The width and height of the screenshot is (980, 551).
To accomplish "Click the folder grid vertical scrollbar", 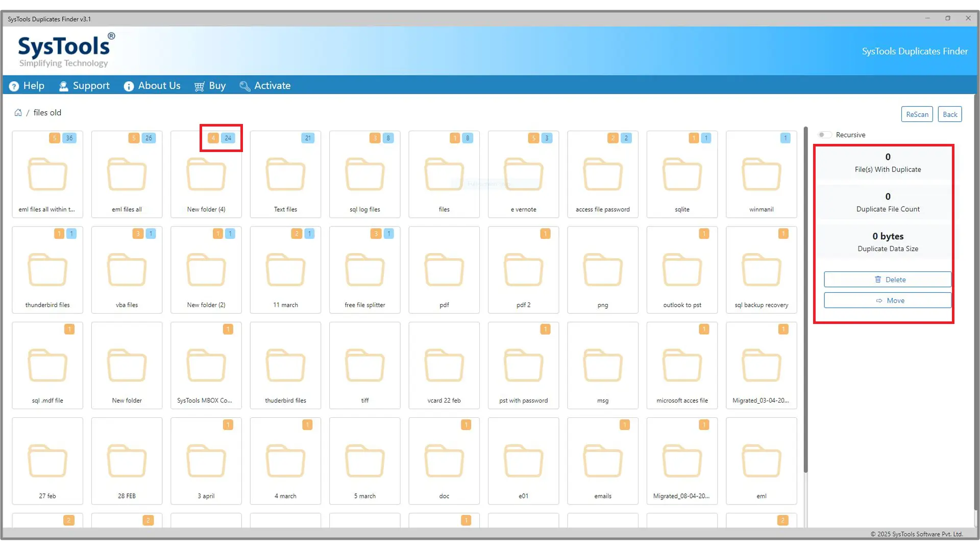I will coord(805,300).
